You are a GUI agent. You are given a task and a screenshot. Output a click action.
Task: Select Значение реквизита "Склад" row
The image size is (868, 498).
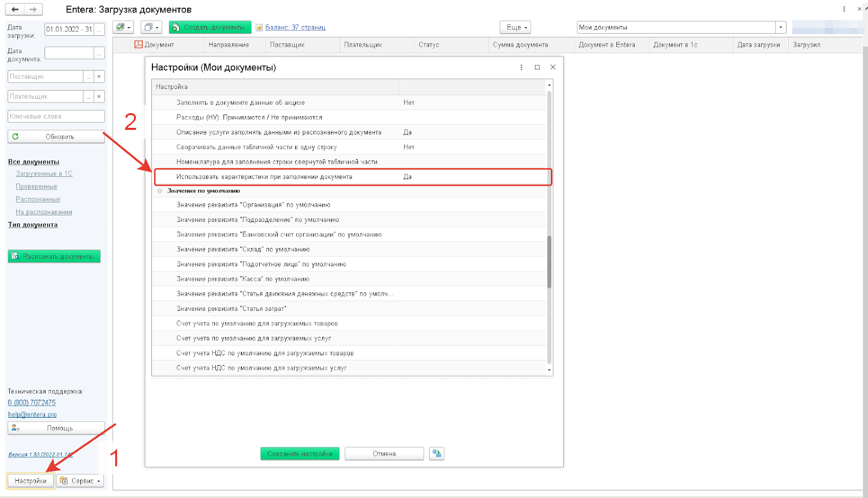pos(349,250)
